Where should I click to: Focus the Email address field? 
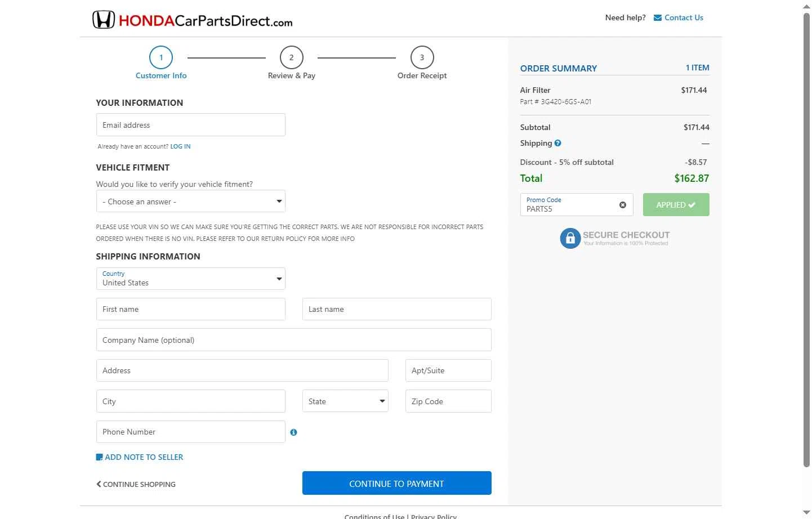point(191,125)
